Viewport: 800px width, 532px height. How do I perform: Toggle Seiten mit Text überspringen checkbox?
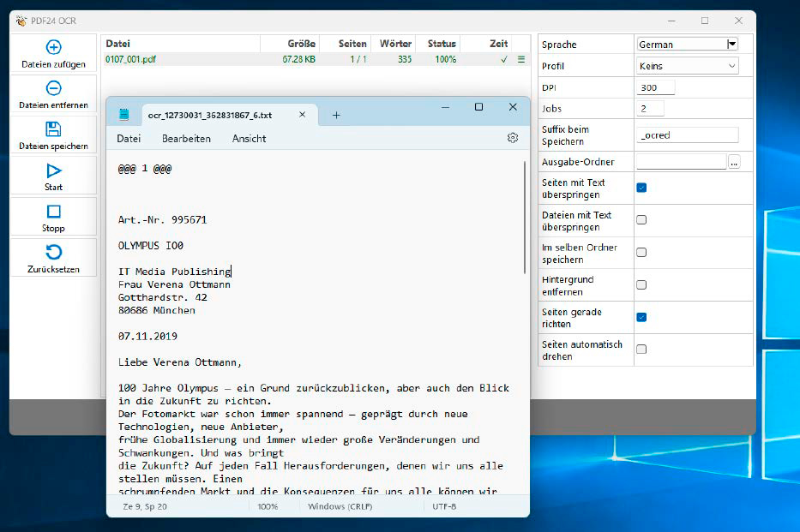[x=641, y=188]
